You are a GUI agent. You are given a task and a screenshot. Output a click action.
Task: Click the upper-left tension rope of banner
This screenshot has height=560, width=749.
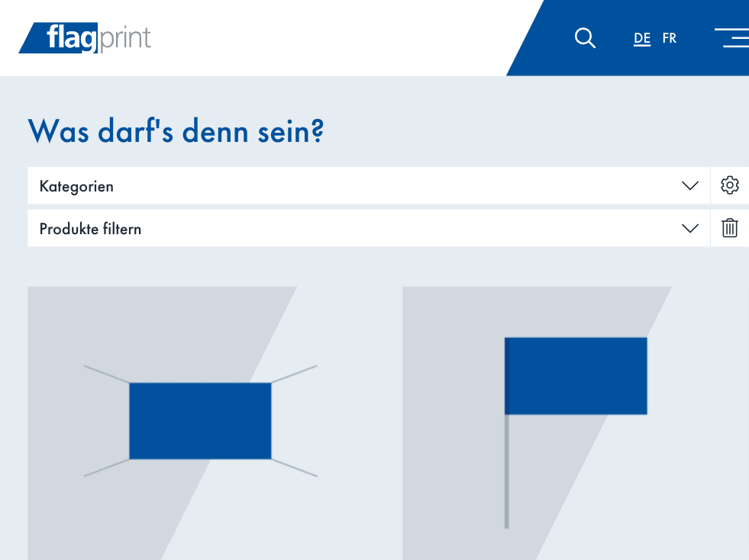point(106,374)
